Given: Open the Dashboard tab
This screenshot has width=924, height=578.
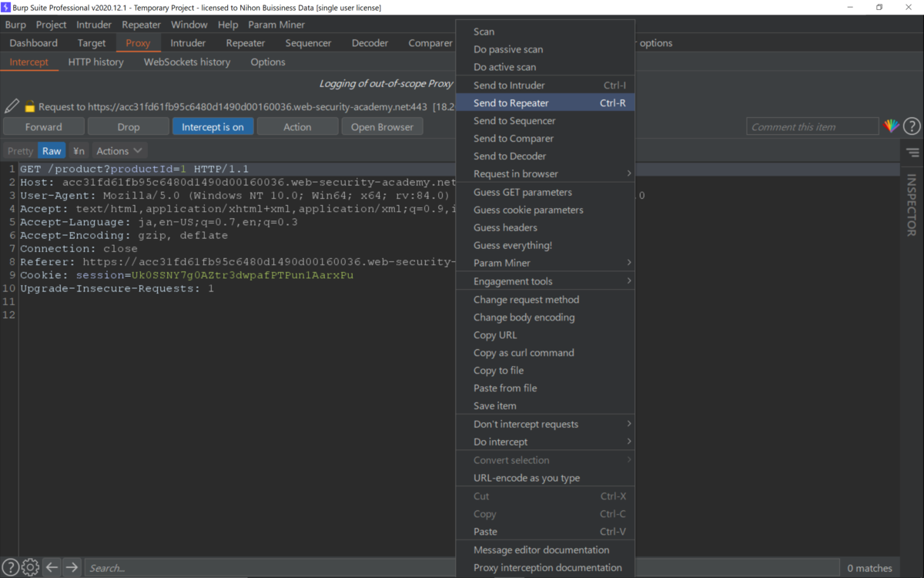Looking at the screenshot, I should [x=34, y=43].
